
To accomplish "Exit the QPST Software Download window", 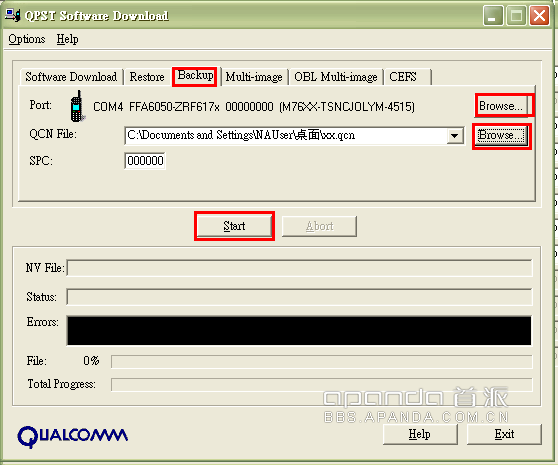I will point(504,434).
